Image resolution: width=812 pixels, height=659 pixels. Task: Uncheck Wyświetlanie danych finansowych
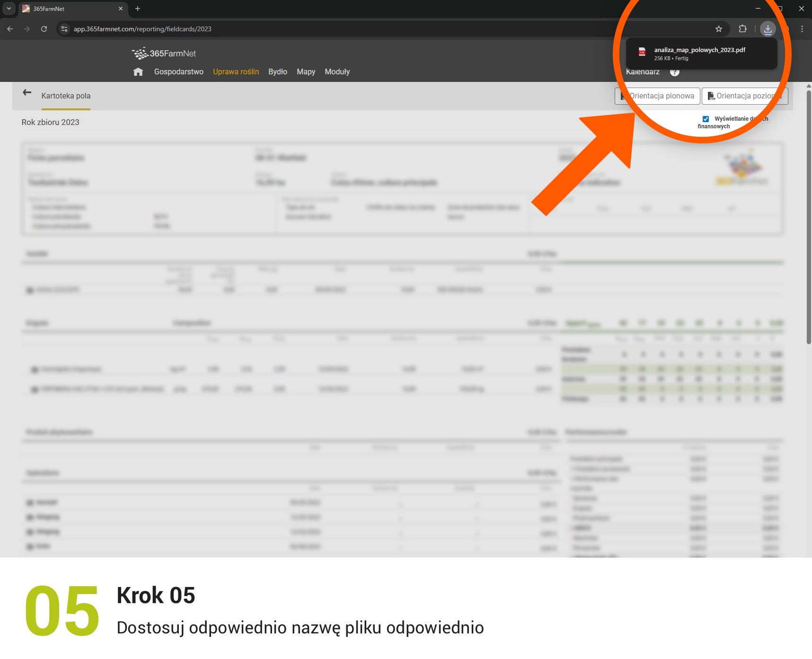pyautogui.click(x=706, y=119)
